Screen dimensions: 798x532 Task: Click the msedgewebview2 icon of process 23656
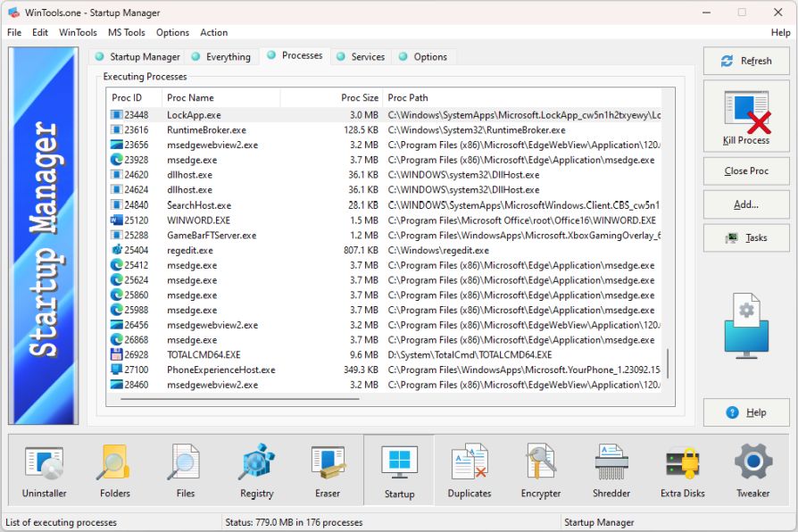tap(117, 145)
